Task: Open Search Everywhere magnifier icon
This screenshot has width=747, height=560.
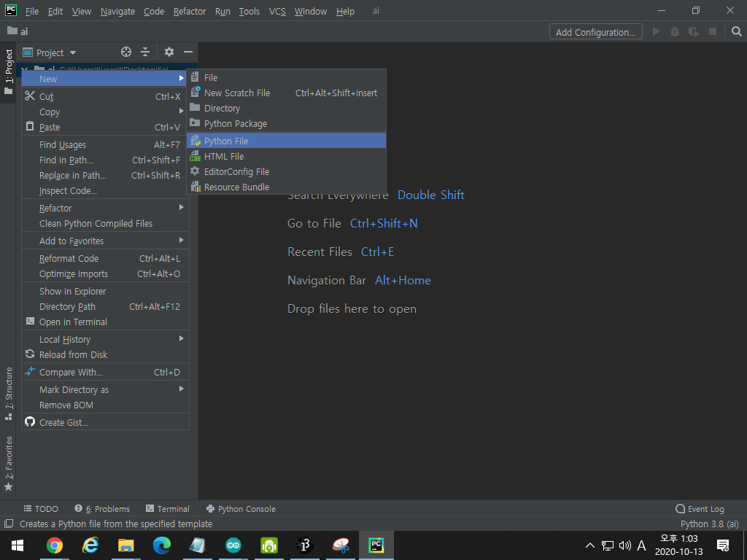Action: tap(737, 31)
